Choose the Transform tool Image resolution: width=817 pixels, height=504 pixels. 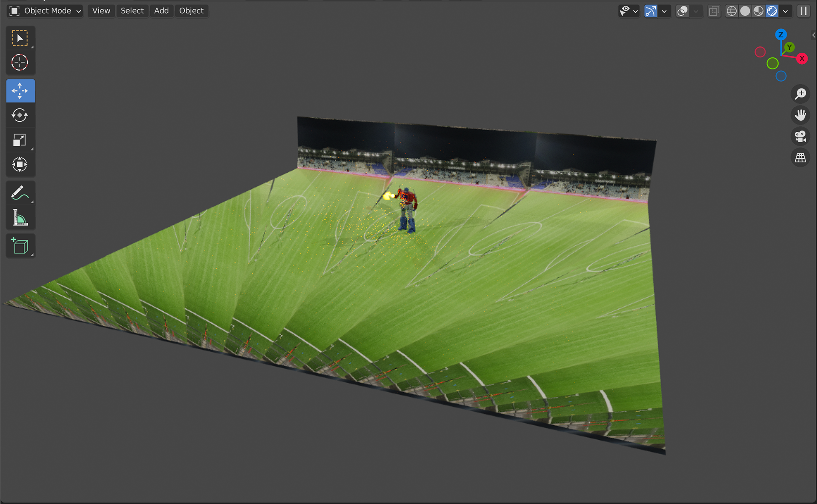pos(20,165)
